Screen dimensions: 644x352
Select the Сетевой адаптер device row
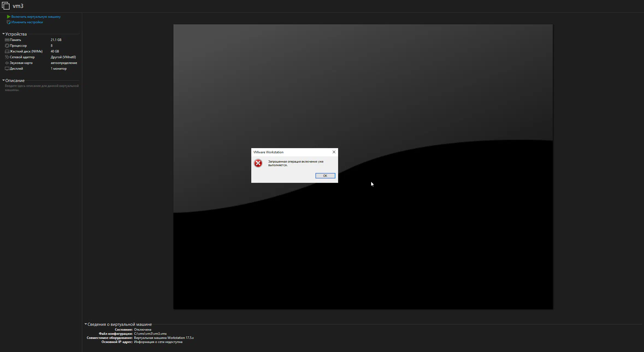[41, 57]
